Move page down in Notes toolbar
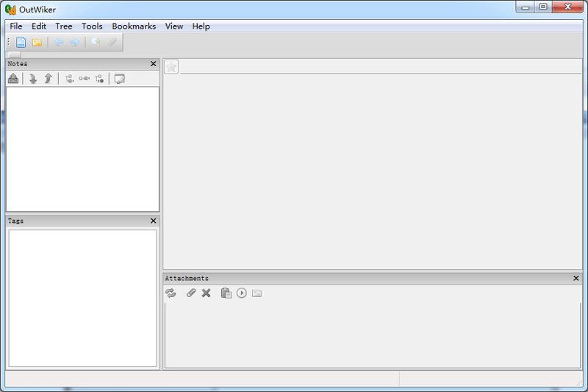 tap(33, 79)
